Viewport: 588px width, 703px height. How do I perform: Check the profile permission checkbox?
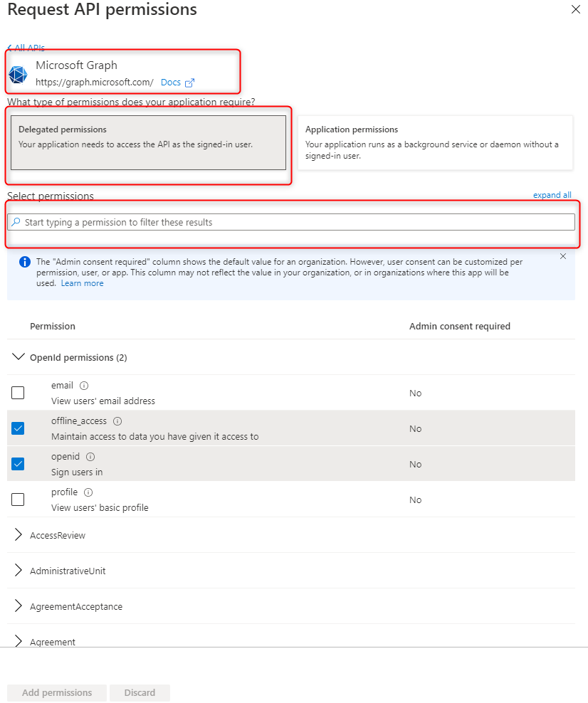[x=18, y=499]
